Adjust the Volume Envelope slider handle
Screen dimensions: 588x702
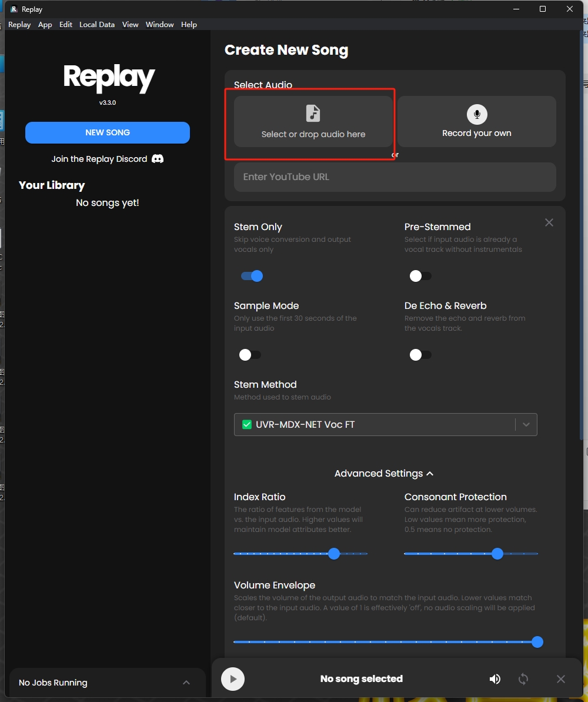[537, 642]
